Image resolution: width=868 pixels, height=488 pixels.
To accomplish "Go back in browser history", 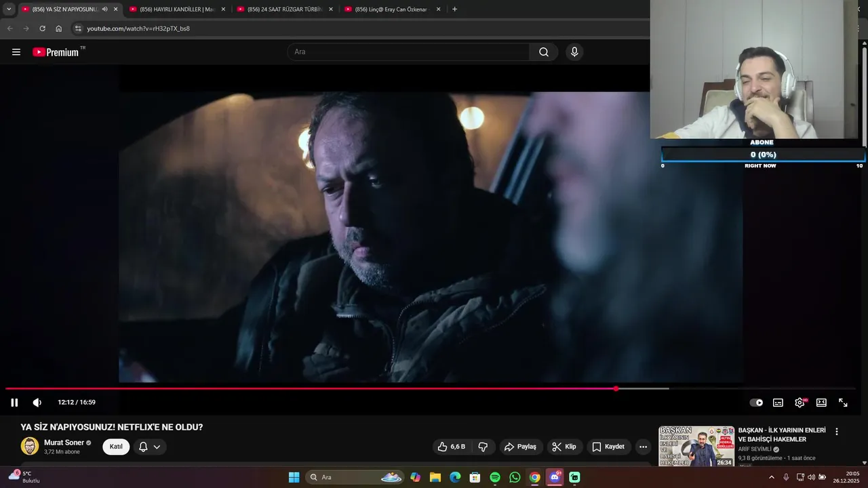I will (x=9, y=28).
